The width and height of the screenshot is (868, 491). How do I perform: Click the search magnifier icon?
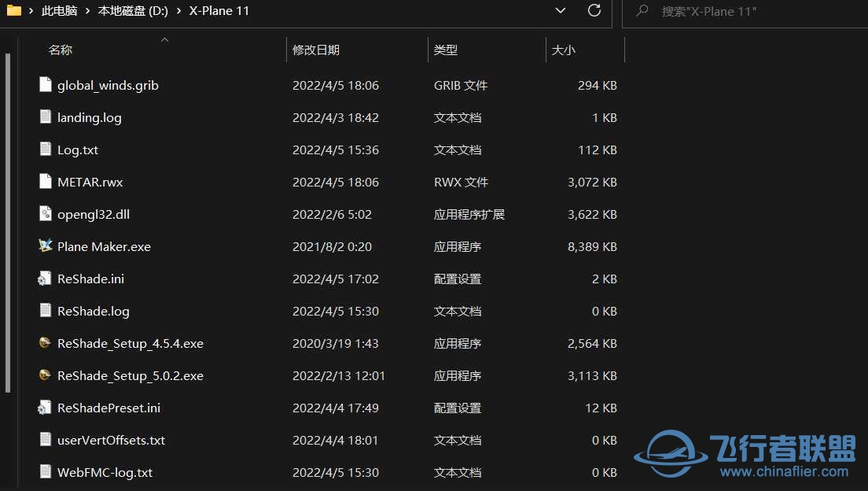click(642, 10)
